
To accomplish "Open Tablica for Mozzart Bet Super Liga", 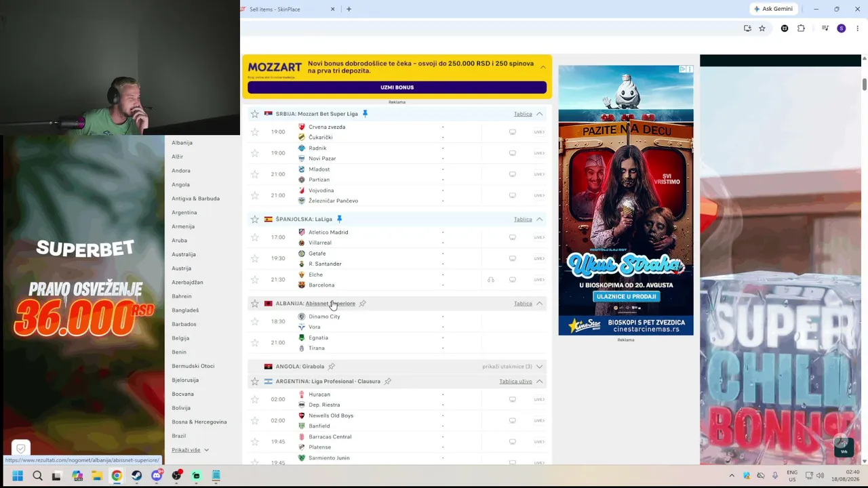I will pos(523,114).
